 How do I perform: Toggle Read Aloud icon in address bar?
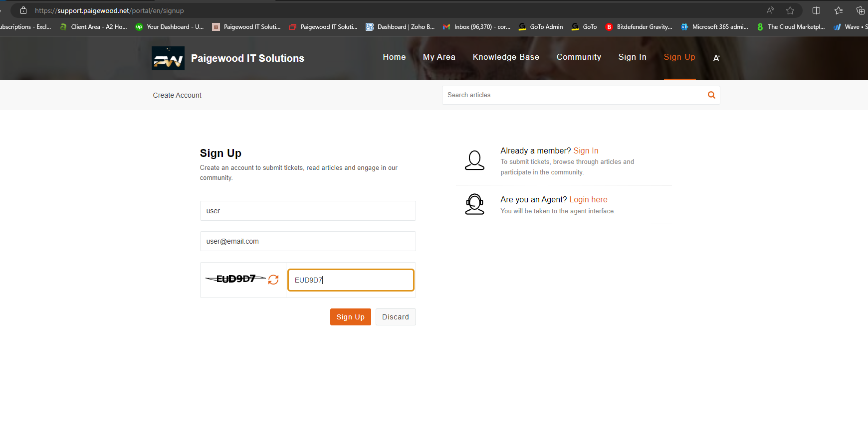click(x=770, y=10)
